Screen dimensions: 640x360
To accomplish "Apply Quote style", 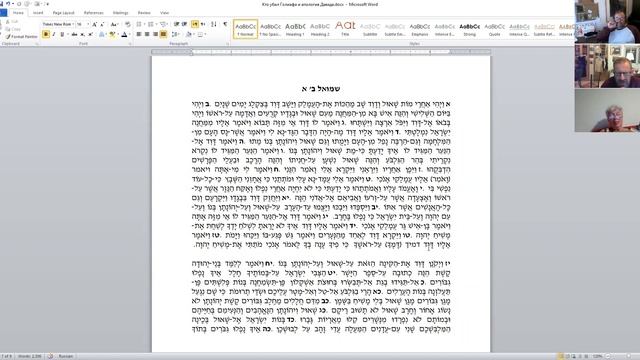I will [x=494, y=29].
